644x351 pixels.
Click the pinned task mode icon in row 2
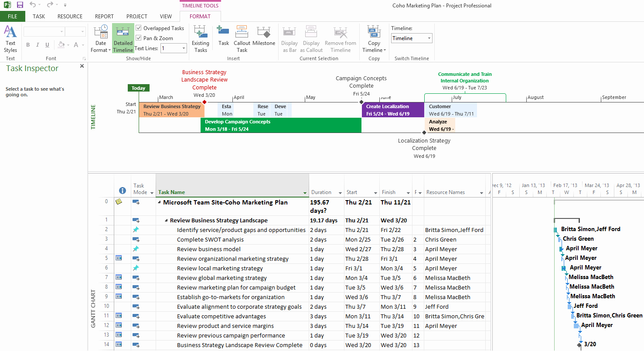coord(136,230)
